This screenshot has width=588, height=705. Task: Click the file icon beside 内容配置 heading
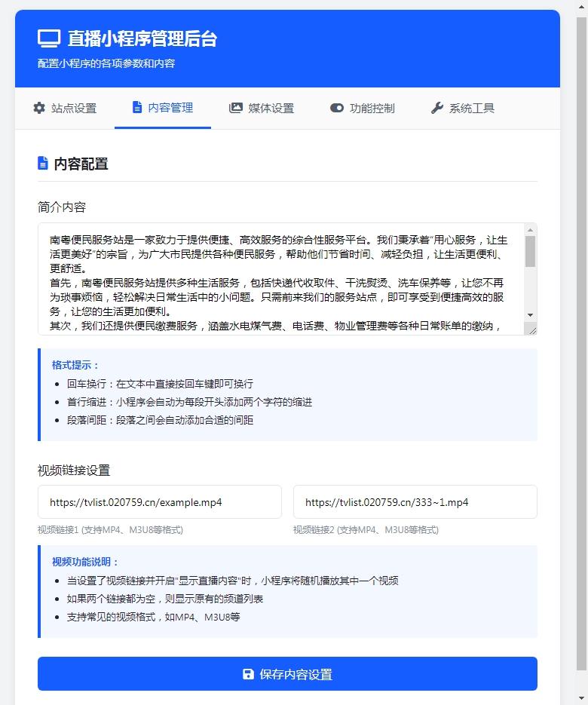43,163
